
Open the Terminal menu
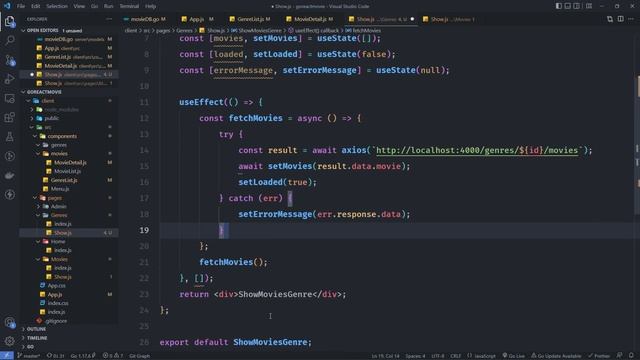(x=129, y=6)
